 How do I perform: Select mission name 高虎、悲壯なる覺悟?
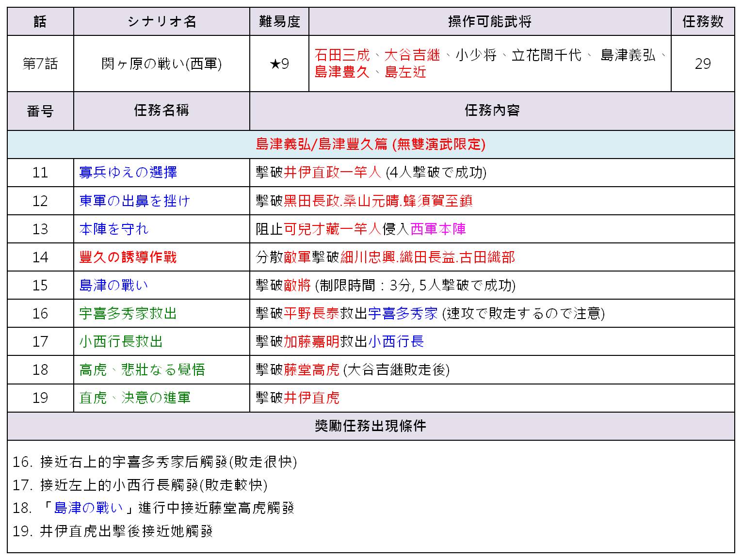[142, 369]
